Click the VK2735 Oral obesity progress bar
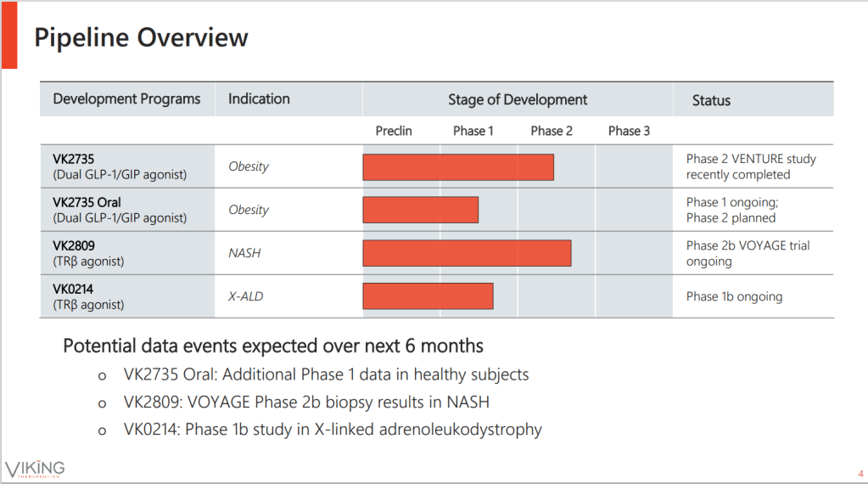The width and height of the screenshot is (868, 484). 420,210
